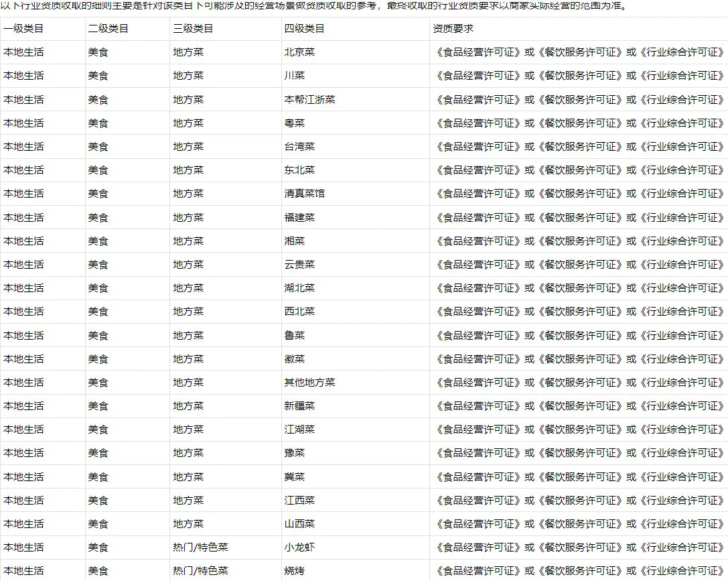This screenshot has height=581, width=728.
Task: Select the 新疆菜 cell
Action: pyautogui.click(x=298, y=405)
